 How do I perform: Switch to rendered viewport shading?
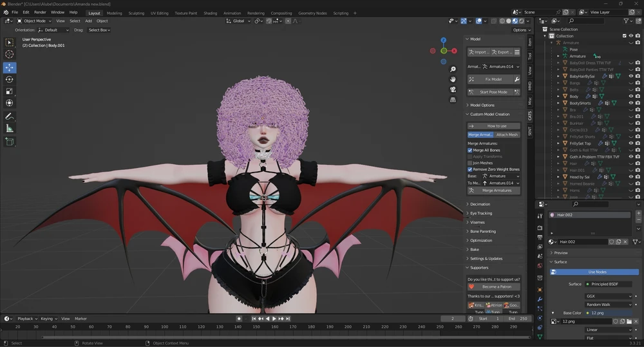[522, 21]
